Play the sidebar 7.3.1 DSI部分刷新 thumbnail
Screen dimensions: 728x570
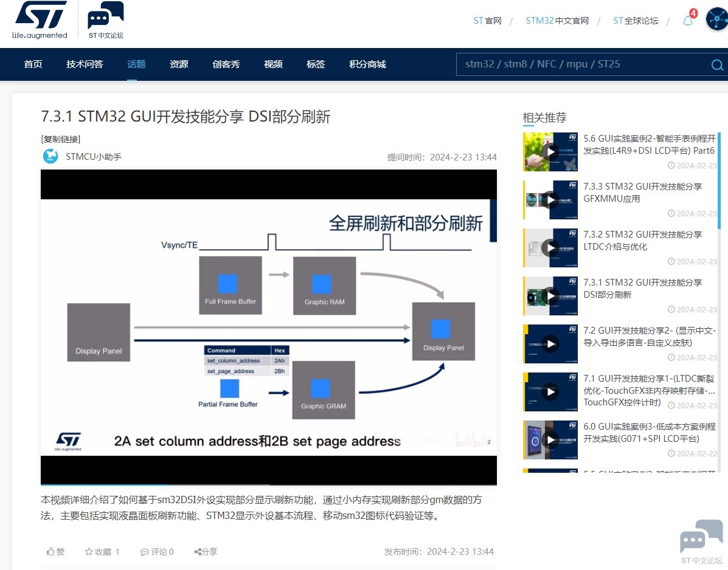pyautogui.click(x=550, y=296)
